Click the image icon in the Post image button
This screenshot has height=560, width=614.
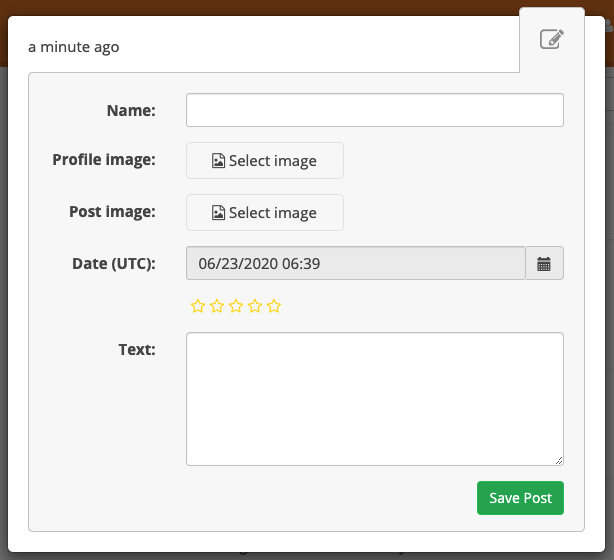(x=219, y=213)
